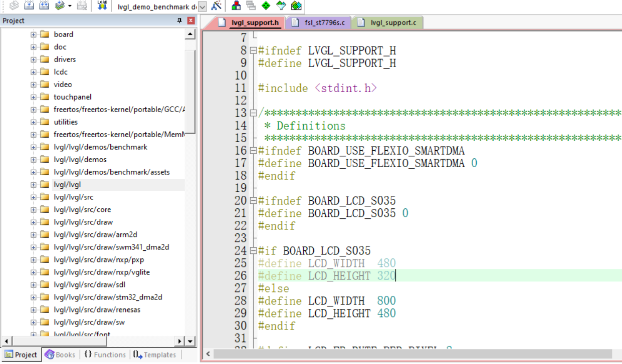The height and width of the screenshot is (364, 622).
Task: Expand the lvgl/lvgl/demos/benchmark node
Action: (x=33, y=147)
